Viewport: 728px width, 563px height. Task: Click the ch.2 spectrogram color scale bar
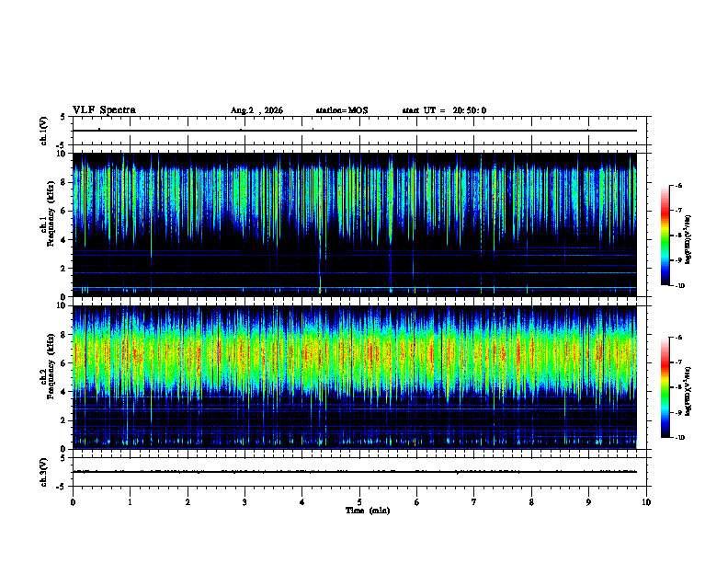665,387
